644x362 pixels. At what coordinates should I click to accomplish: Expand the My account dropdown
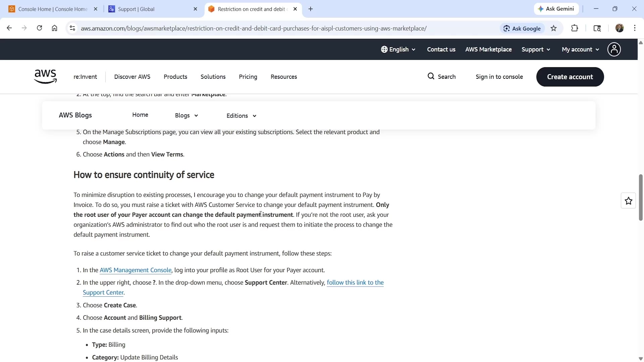click(x=580, y=50)
